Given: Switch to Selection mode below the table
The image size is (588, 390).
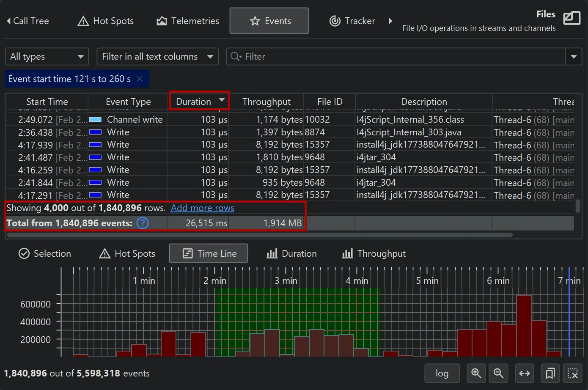Looking at the screenshot, I should tap(45, 253).
